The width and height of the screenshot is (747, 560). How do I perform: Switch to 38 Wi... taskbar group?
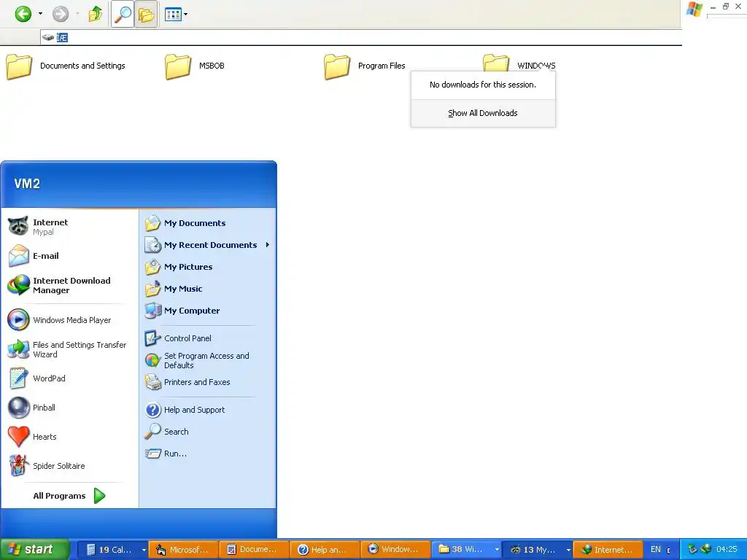[462, 550]
